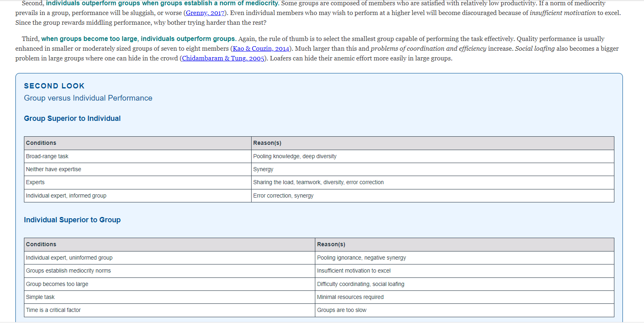Click the Individual Superior to Group heading
Screen dimensions: 644x331
[72, 220]
